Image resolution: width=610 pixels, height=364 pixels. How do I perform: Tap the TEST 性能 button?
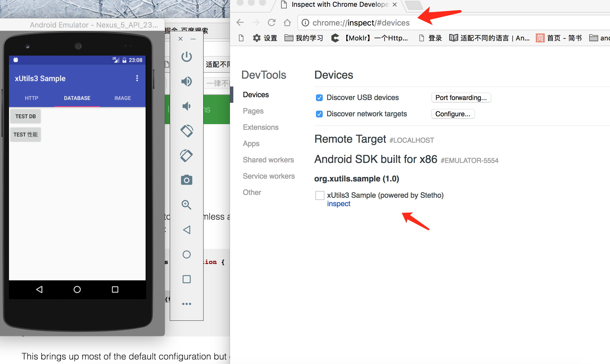coord(26,135)
